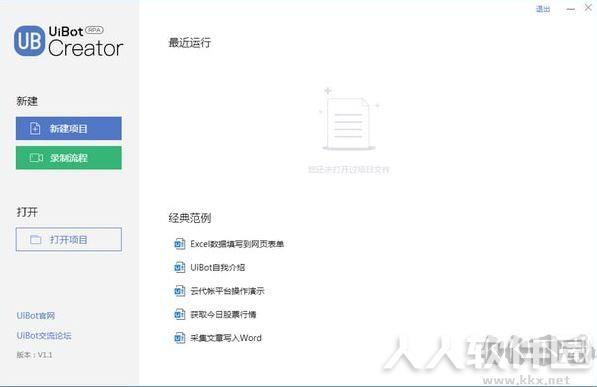The width and height of the screenshot is (597, 387).
Task: Click file icon beside 获取今日股票行情
Action: click(x=179, y=314)
